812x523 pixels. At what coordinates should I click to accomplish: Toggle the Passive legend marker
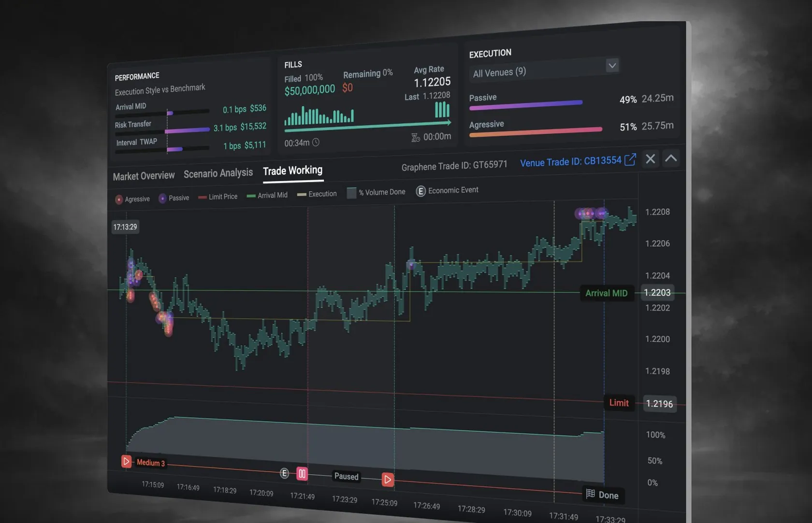(162, 198)
